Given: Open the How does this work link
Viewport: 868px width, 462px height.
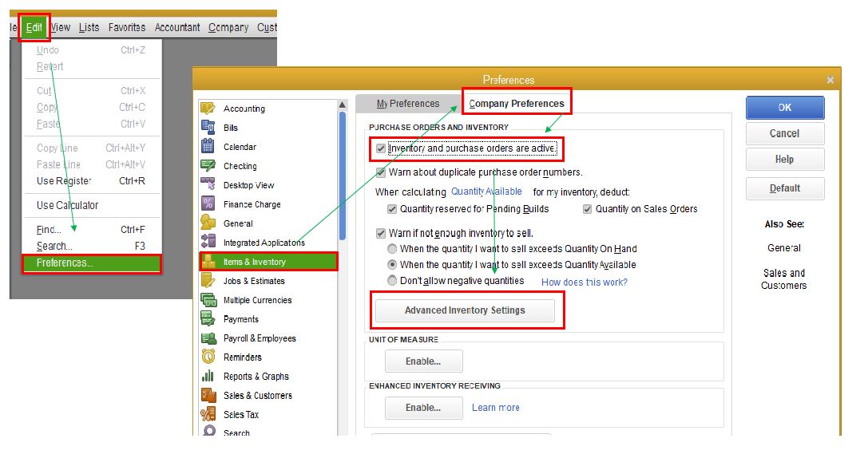Looking at the screenshot, I should click(x=584, y=282).
